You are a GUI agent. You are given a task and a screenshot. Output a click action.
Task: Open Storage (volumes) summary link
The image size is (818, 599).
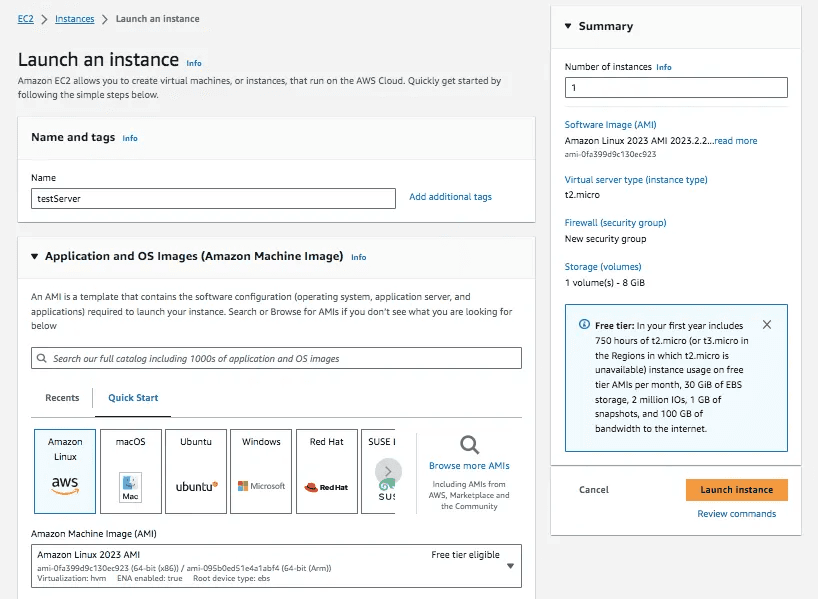603,267
